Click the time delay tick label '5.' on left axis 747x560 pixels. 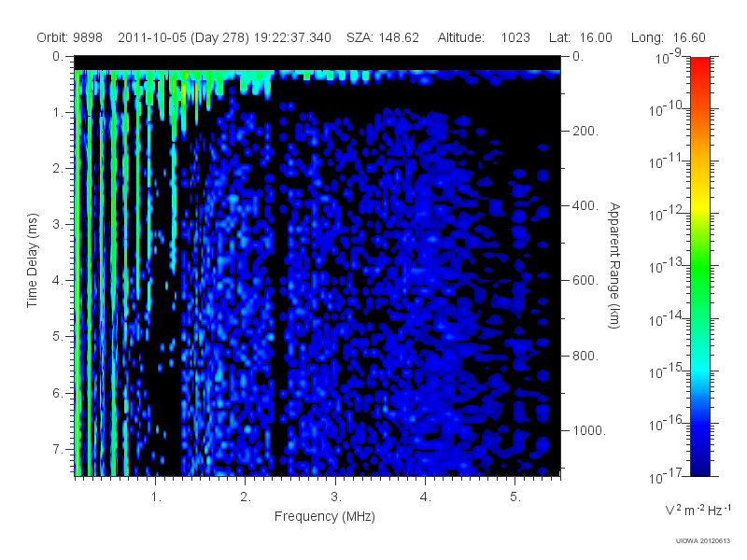pos(58,337)
